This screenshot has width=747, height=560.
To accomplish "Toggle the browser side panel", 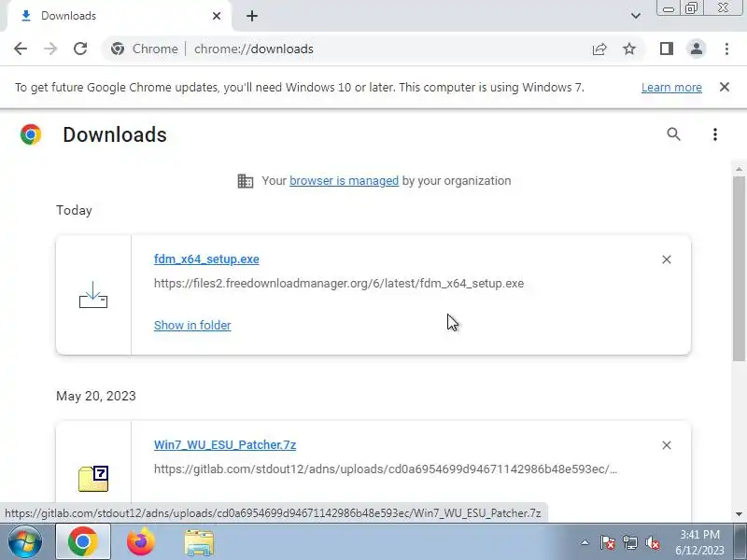I will tap(667, 49).
